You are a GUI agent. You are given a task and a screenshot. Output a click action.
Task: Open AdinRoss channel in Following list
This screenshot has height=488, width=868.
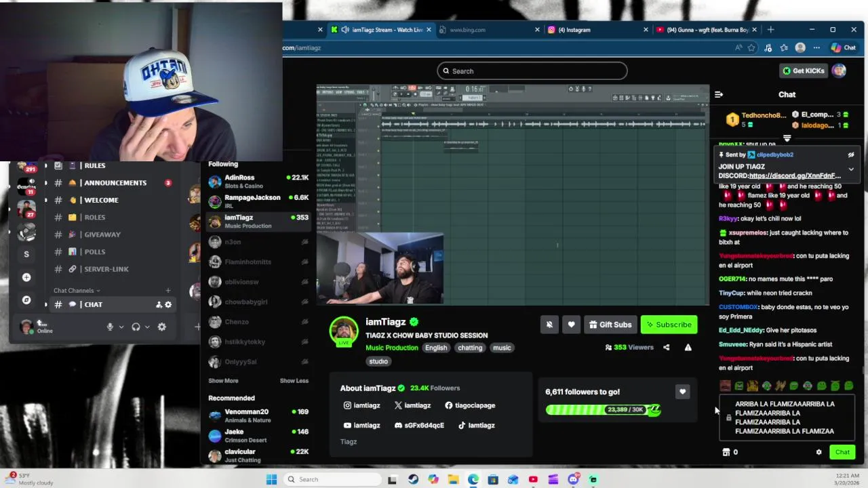coord(258,182)
